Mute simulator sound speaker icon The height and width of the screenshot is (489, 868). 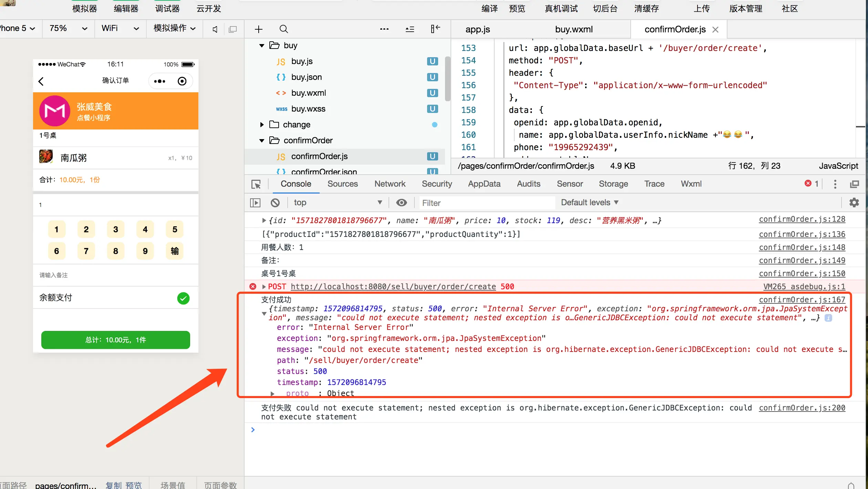[215, 29]
